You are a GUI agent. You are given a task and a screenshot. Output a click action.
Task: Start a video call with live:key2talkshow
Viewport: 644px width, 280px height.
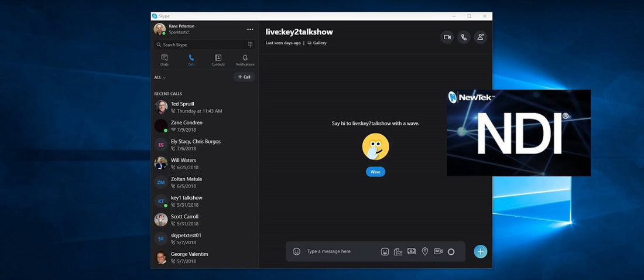447,37
